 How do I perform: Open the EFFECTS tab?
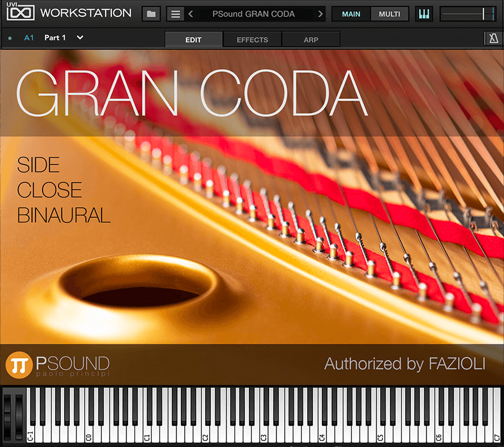(252, 39)
